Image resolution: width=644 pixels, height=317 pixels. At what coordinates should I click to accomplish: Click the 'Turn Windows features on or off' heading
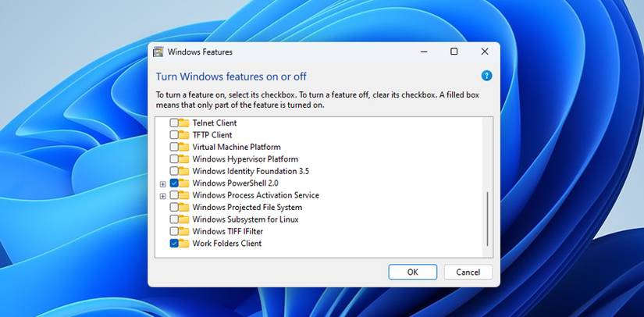231,77
